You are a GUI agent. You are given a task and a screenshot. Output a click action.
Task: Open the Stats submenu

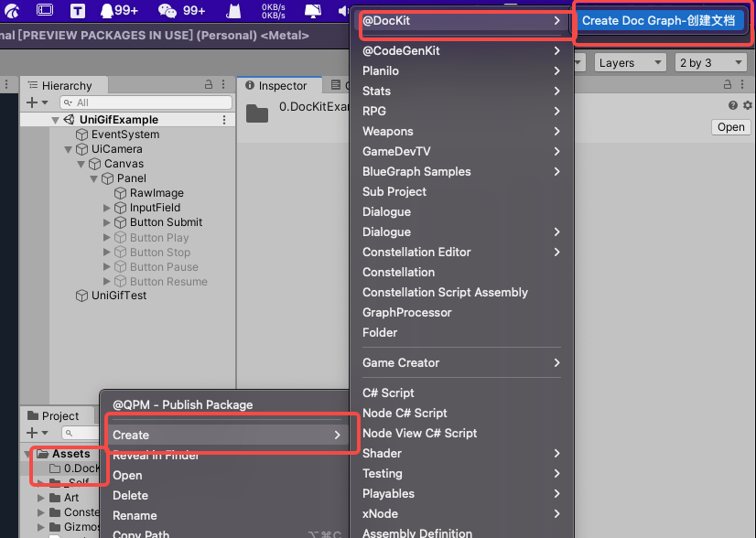click(462, 91)
